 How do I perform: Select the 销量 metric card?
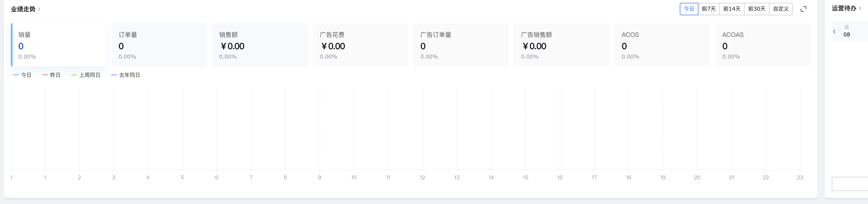pos(59,45)
